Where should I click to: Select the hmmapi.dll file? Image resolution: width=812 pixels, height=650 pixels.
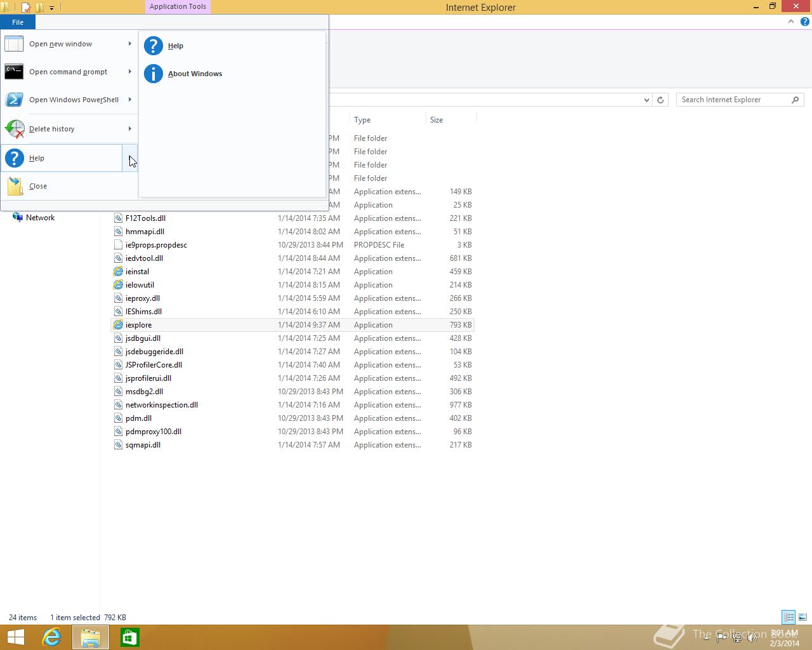pyautogui.click(x=145, y=232)
